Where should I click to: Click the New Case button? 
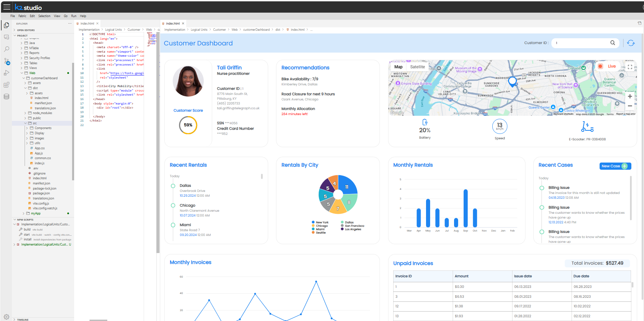pyautogui.click(x=615, y=166)
